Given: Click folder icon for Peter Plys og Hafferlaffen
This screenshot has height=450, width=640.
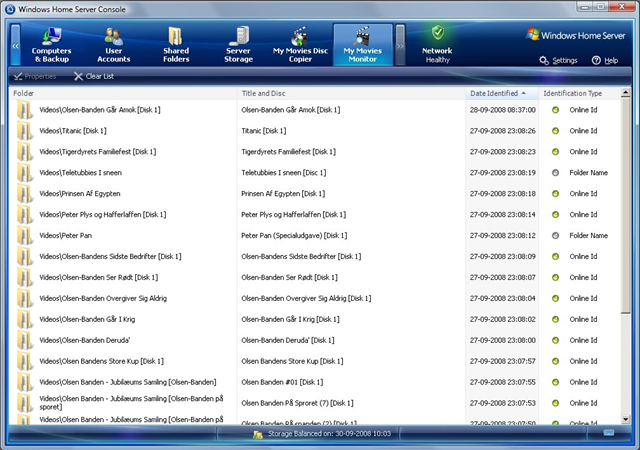Looking at the screenshot, I should click(24, 214).
